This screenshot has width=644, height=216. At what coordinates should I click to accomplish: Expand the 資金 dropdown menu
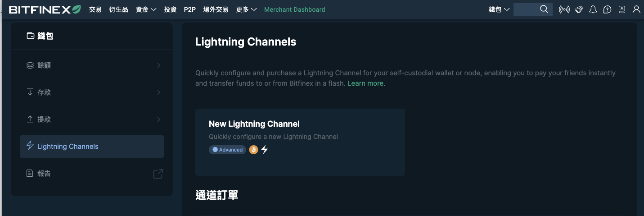pos(146,9)
